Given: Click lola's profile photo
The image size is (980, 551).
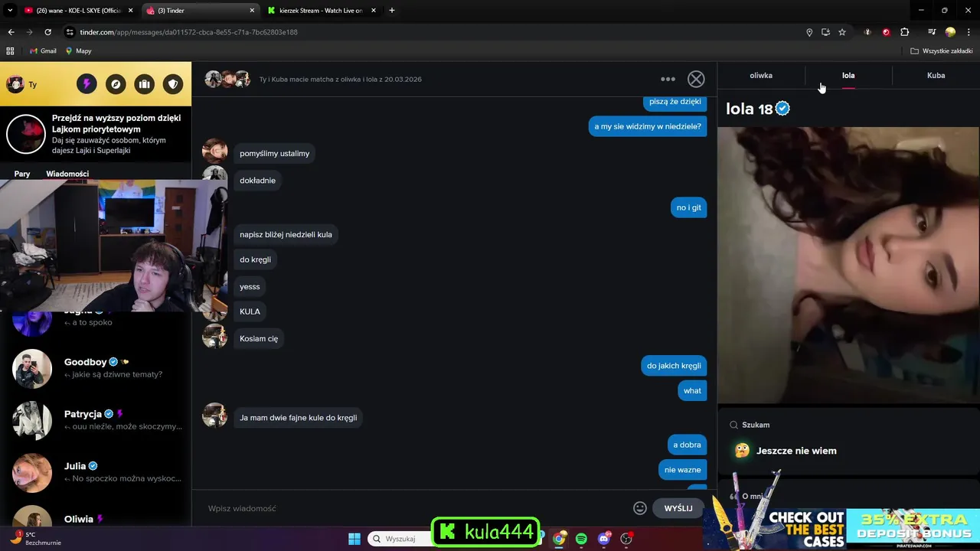Looking at the screenshot, I should [x=848, y=265].
